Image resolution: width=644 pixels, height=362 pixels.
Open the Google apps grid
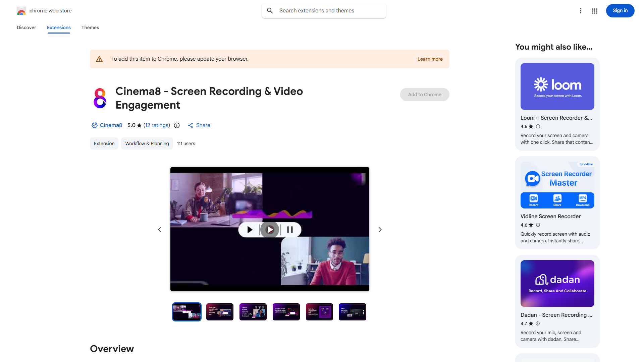click(x=594, y=11)
